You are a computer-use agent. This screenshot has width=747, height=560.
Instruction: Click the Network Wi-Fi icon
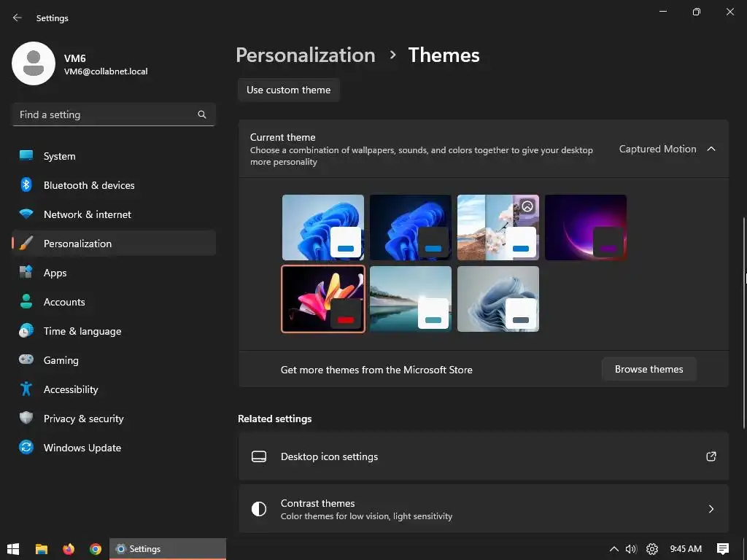[x=26, y=214]
